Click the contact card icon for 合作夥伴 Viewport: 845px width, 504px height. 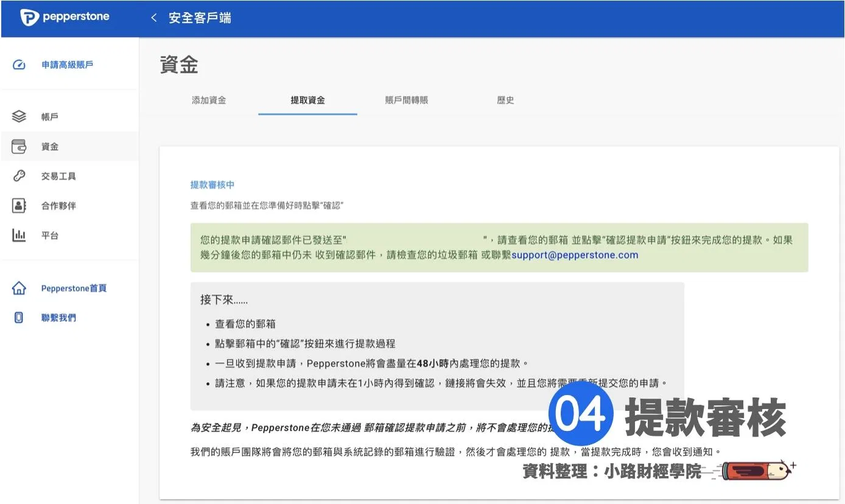click(x=19, y=206)
